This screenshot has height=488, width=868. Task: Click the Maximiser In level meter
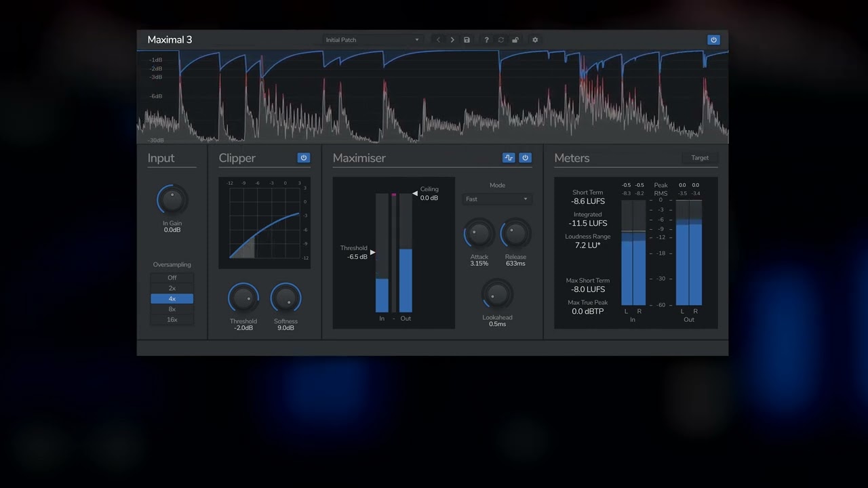382,253
